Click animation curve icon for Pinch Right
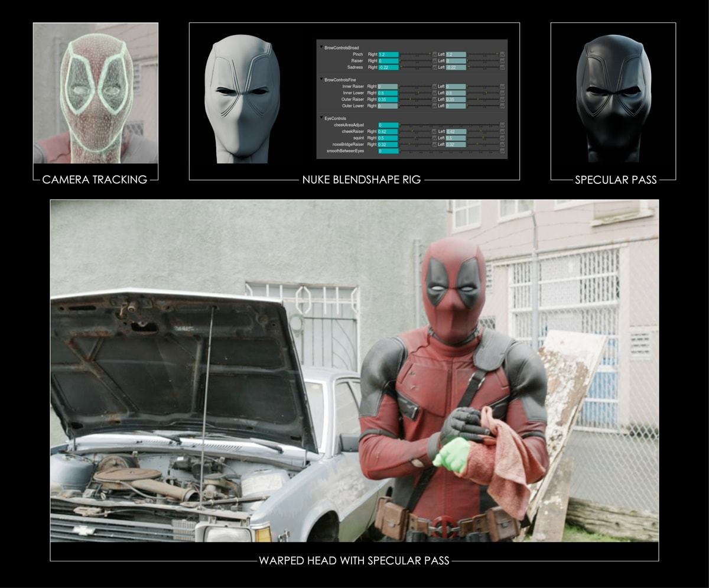The image size is (709, 588). [434, 54]
